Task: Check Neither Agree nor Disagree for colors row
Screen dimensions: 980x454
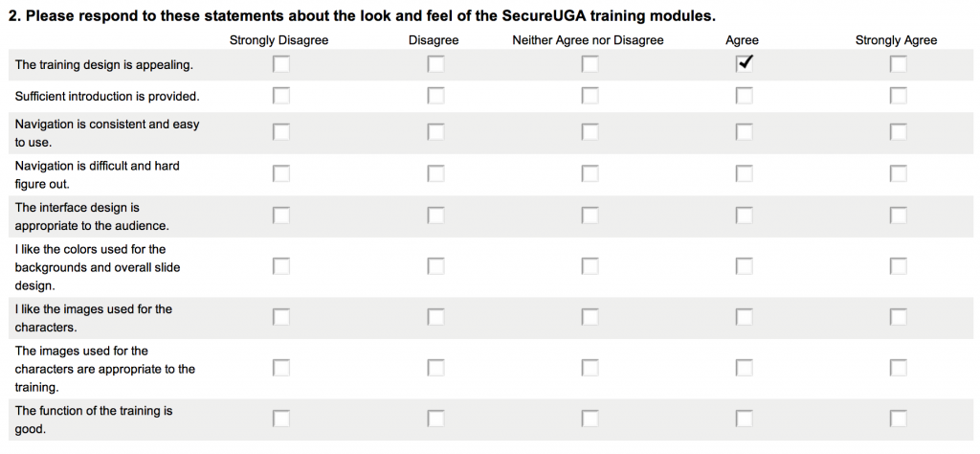Action: [590, 266]
